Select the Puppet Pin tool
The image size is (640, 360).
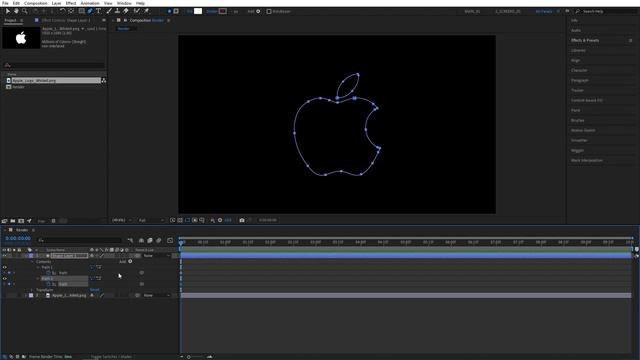pyautogui.click(x=146, y=11)
